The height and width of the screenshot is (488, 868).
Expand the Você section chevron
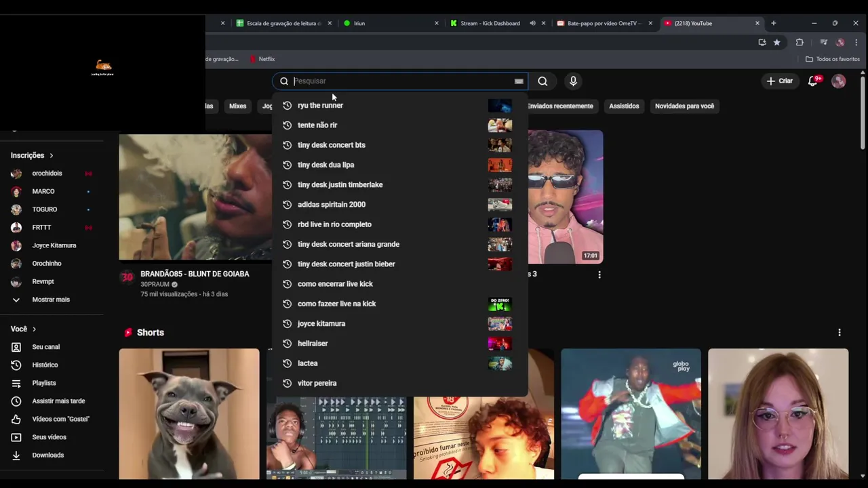tap(34, 329)
